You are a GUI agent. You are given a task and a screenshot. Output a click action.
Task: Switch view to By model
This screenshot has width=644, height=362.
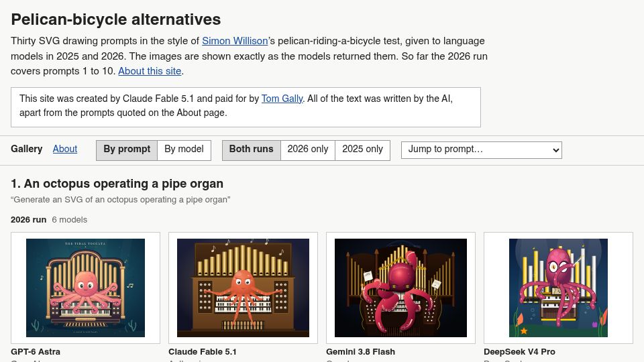[184, 149]
